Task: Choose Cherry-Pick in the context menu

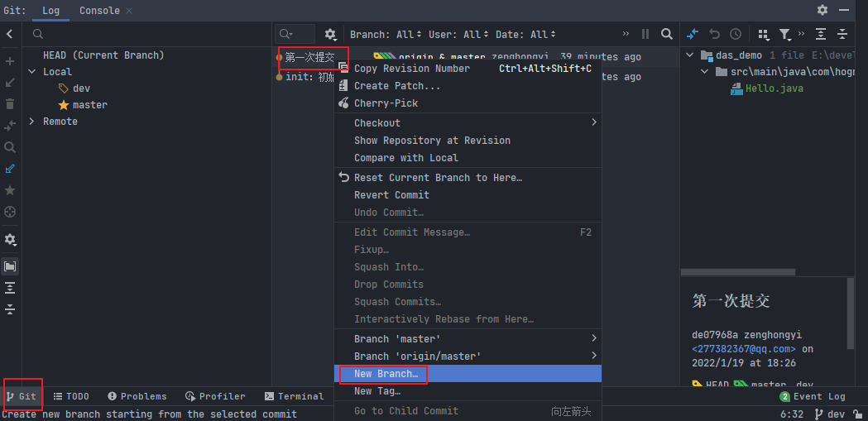Action: pyautogui.click(x=386, y=103)
